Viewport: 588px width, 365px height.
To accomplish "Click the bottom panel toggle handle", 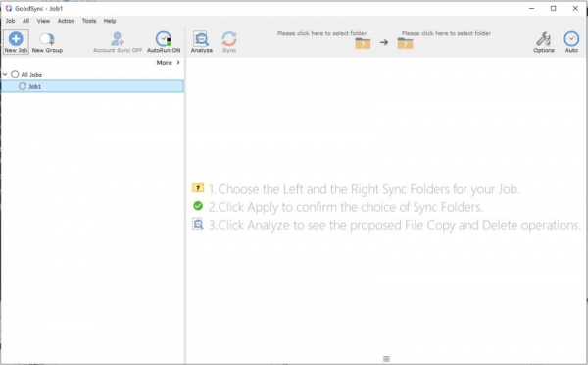I will (387, 359).
